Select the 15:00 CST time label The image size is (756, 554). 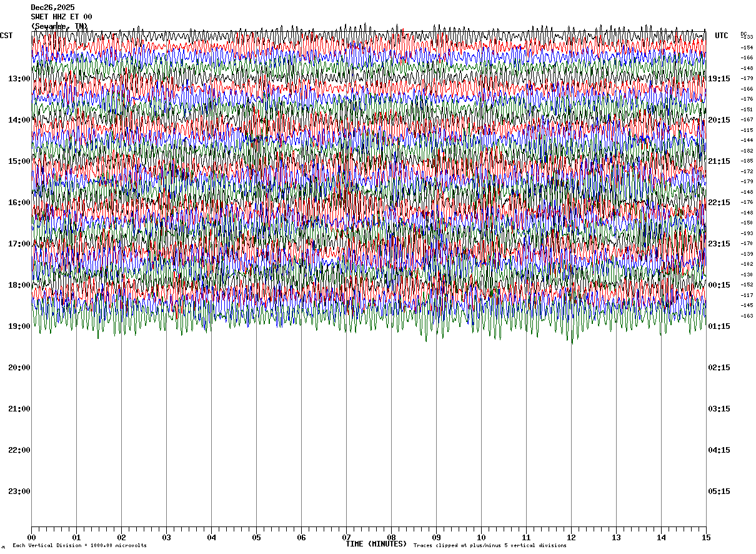[x=19, y=161]
